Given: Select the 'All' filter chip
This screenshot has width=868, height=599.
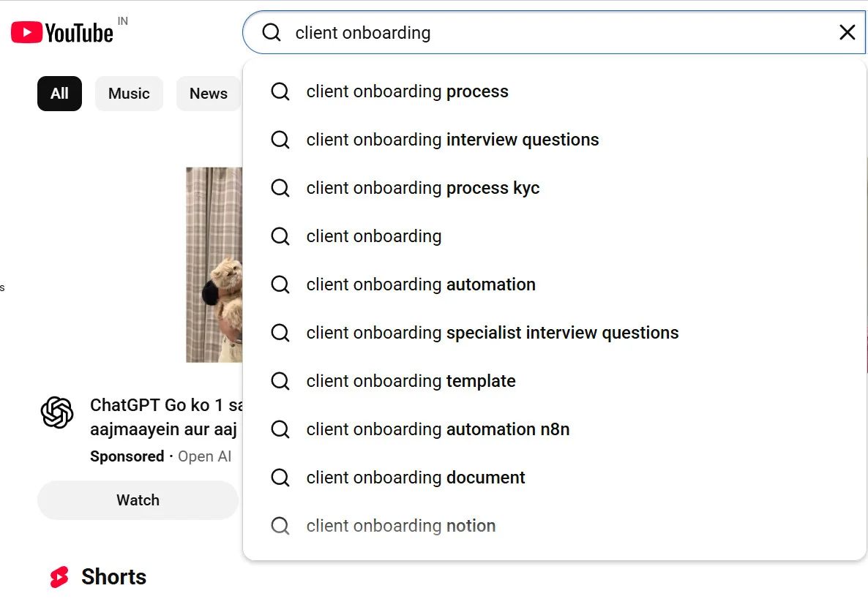Looking at the screenshot, I should point(59,93).
